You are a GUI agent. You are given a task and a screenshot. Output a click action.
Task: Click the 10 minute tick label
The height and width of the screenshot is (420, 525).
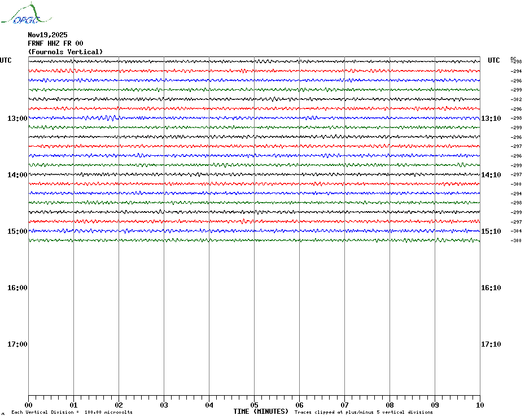click(x=480, y=405)
